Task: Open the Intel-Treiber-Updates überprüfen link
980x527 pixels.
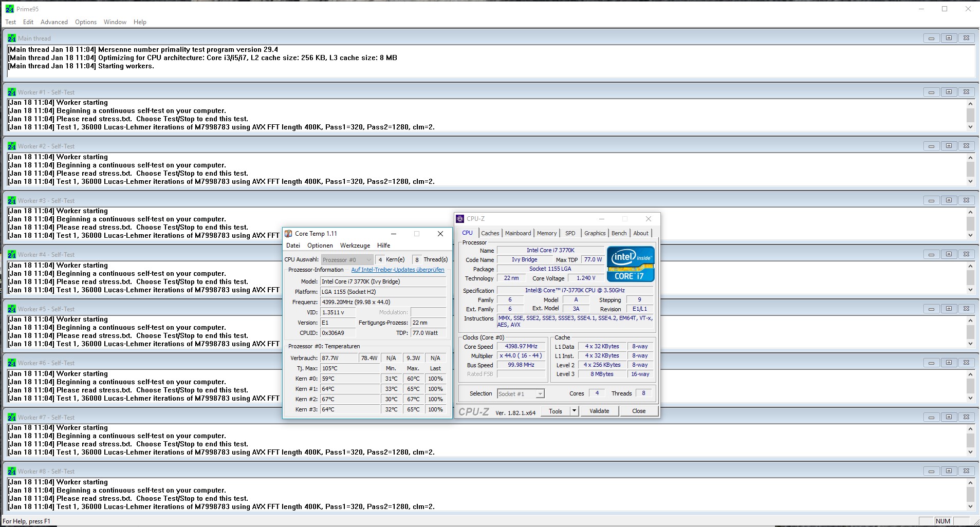Action: pos(398,270)
